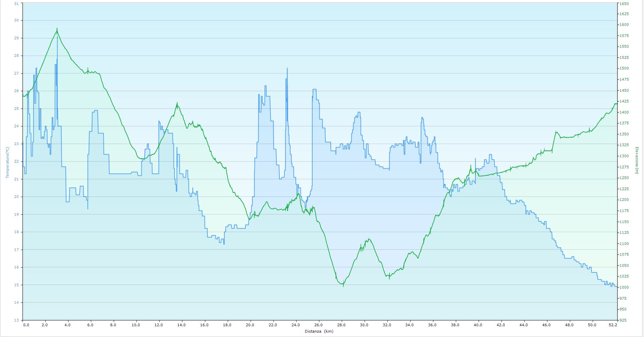Click the lowest elevation point near 28 km
The image size is (644, 337).
click(x=343, y=285)
